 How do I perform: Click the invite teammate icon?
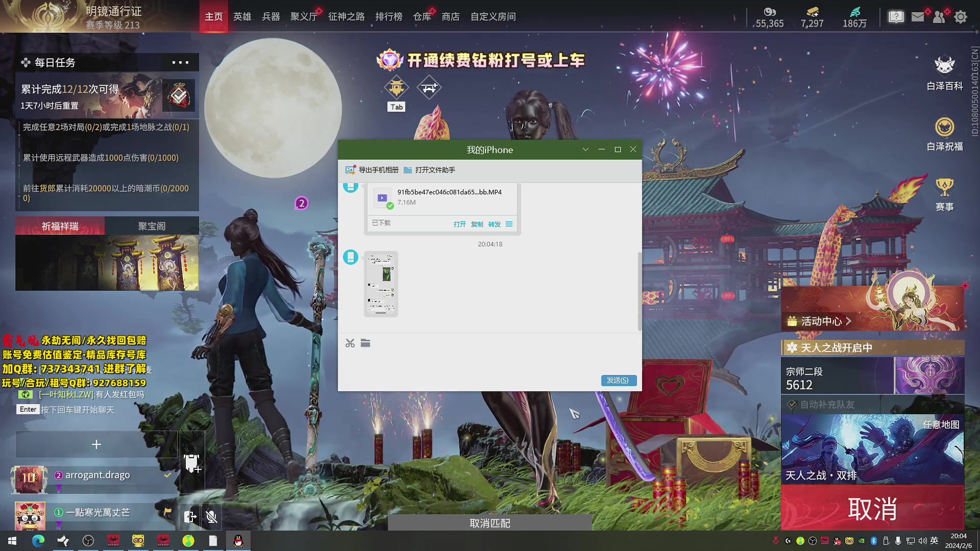click(192, 463)
